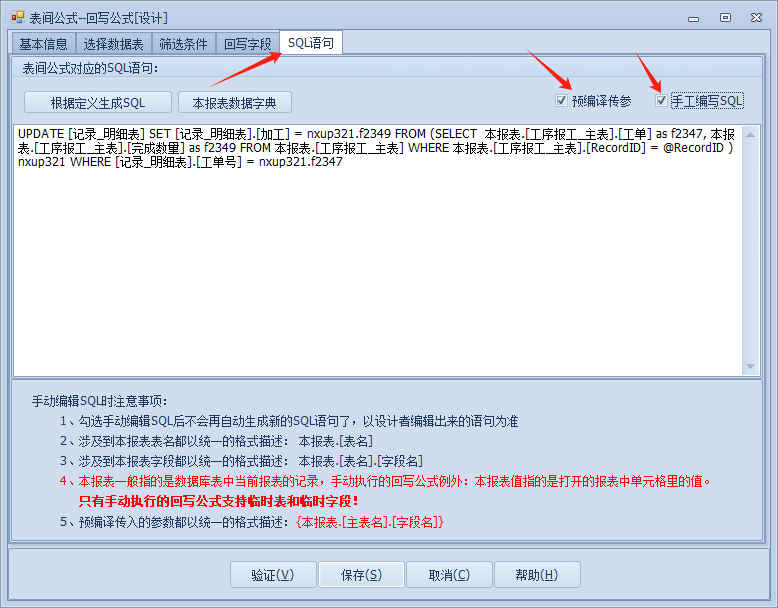Validate the SQL with 验证(V) button
Viewport: 778px width, 608px height.
pos(272,575)
